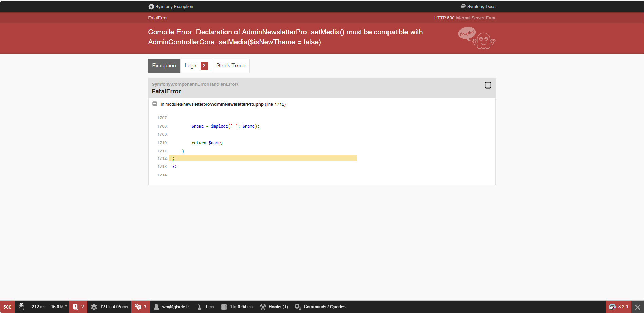Image resolution: width=644 pixels, height=313 pixels.
Task: View the logger errors exclamation icon
Action: click(x=76, y=307)
